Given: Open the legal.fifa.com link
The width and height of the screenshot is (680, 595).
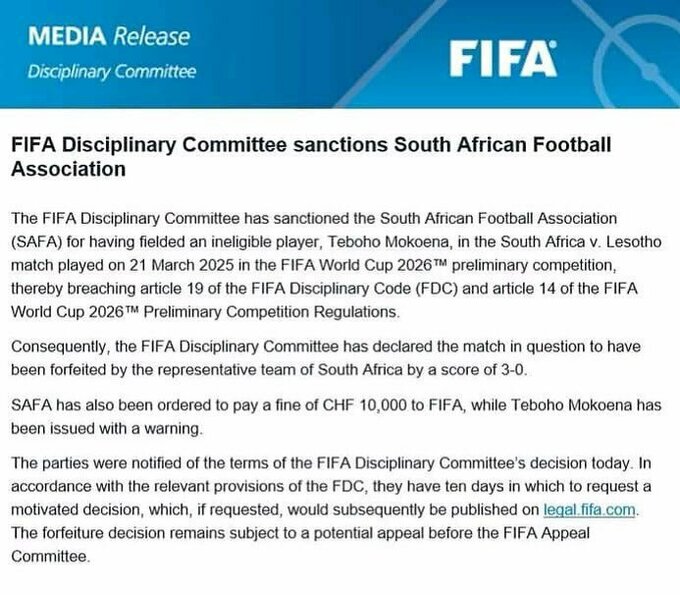Looking at the screenshot, I should (x=588, y=510).
